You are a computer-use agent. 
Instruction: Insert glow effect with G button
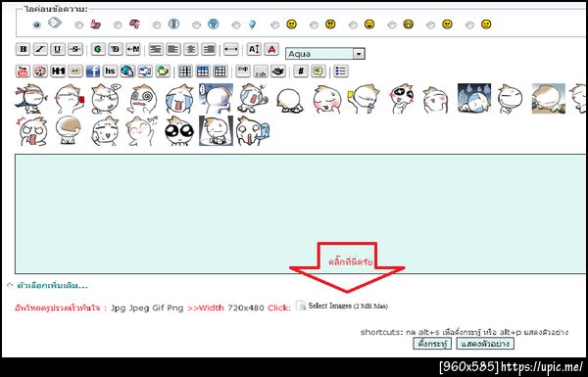(x=98, y=49)
